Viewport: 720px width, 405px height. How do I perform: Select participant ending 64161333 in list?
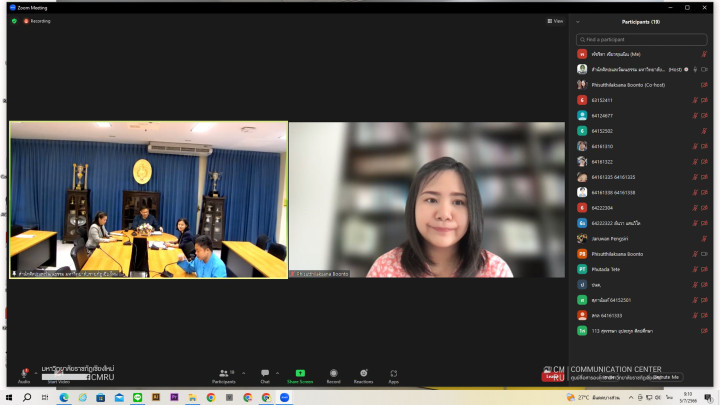641,315
